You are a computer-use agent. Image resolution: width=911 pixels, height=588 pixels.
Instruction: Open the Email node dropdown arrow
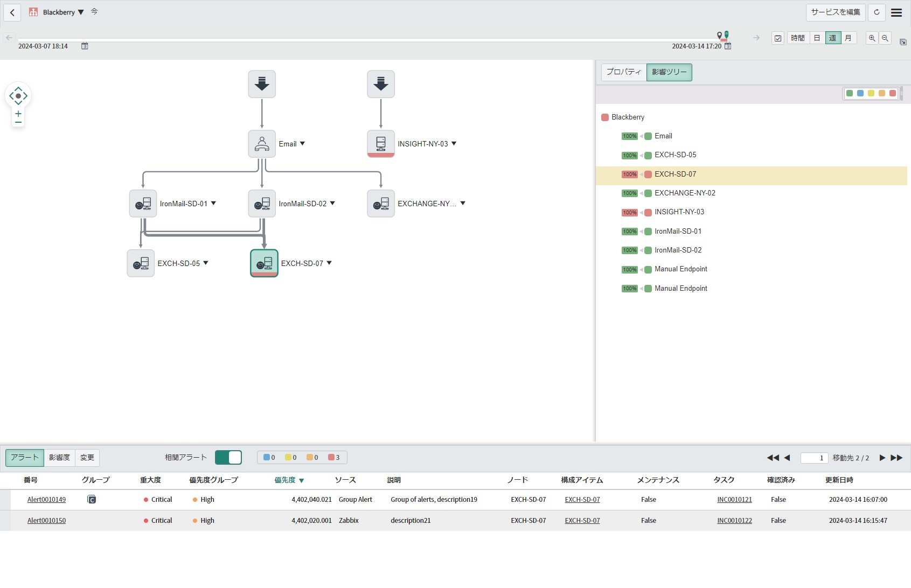(302, 144)
